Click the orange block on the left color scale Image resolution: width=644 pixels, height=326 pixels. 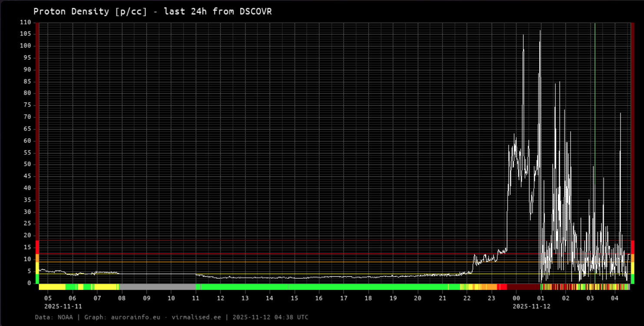pyautogui.click(x=37, y=258)
